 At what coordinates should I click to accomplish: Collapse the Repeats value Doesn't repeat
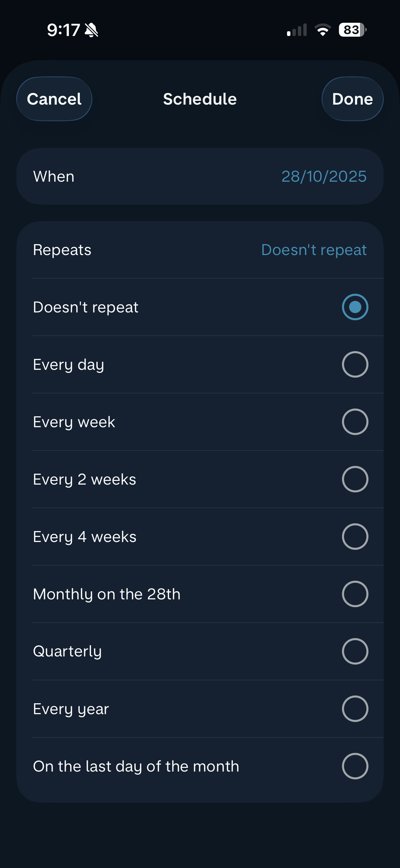tap(313, 250)
